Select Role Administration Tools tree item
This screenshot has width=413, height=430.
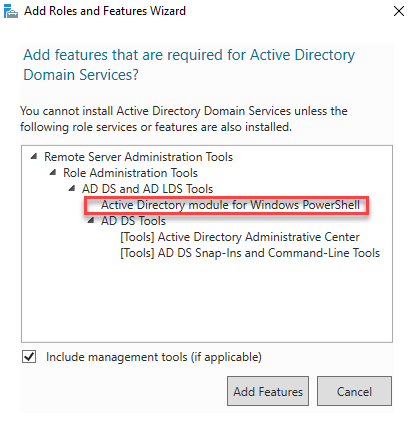tap(130, 173)
